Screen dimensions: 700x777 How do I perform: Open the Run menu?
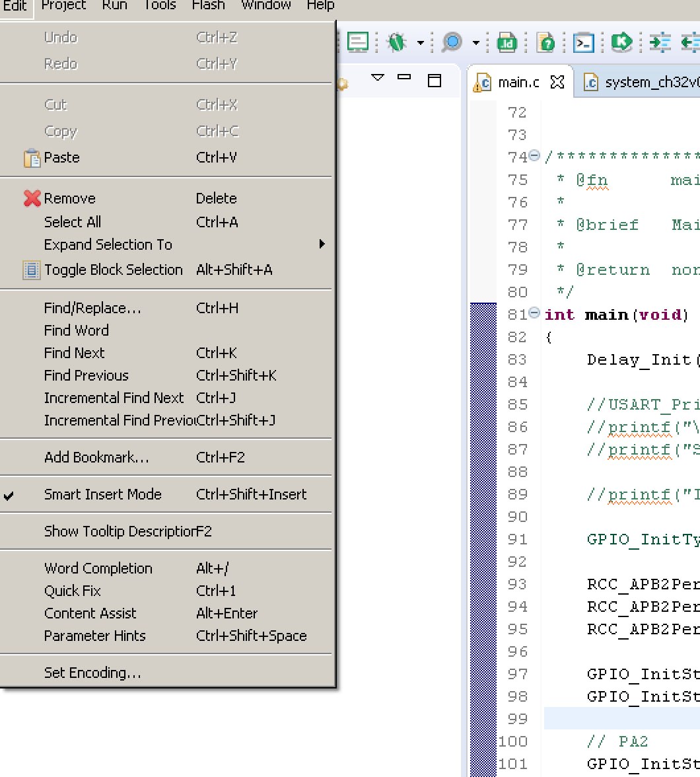[114, 5]
